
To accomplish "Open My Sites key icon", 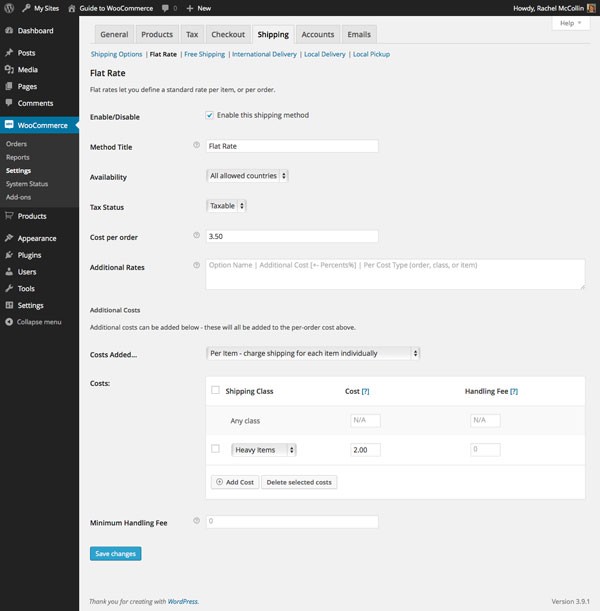I will pos(26,8).
